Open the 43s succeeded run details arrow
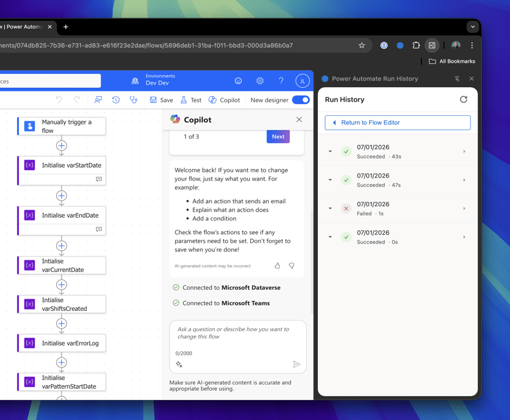The image size is (510, 420). point(464,152)
